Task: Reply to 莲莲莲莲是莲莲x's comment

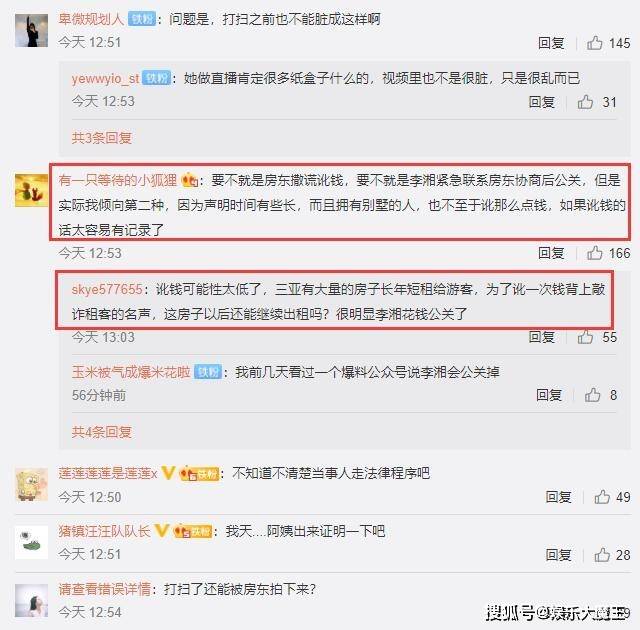Action: 558,497
